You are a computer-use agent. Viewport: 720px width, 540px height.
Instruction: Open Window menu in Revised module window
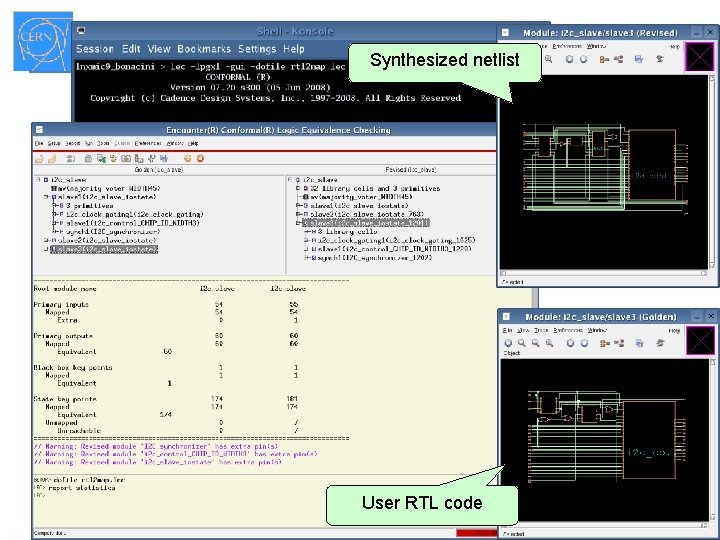(597, 46)
